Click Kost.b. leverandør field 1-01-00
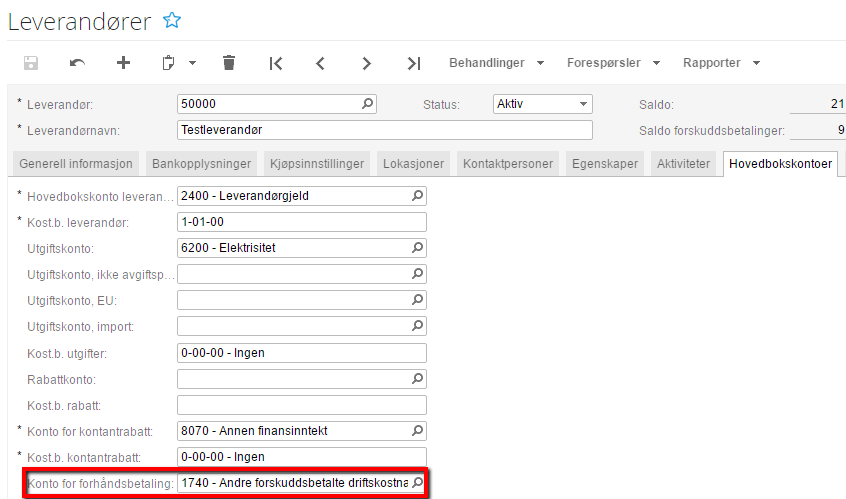The image size is (846, 499). tap(302, 222)
